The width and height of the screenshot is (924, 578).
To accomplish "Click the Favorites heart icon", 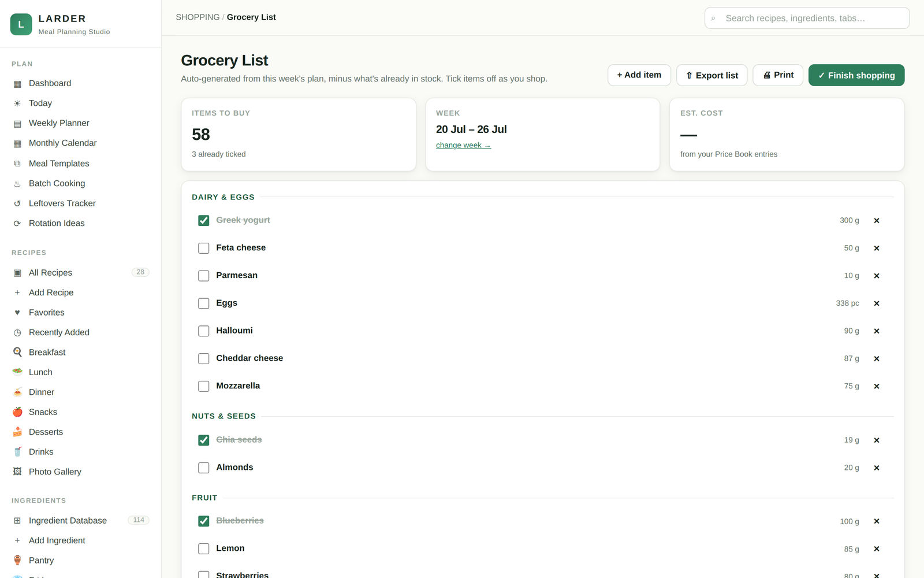I will tap(17, 313).
